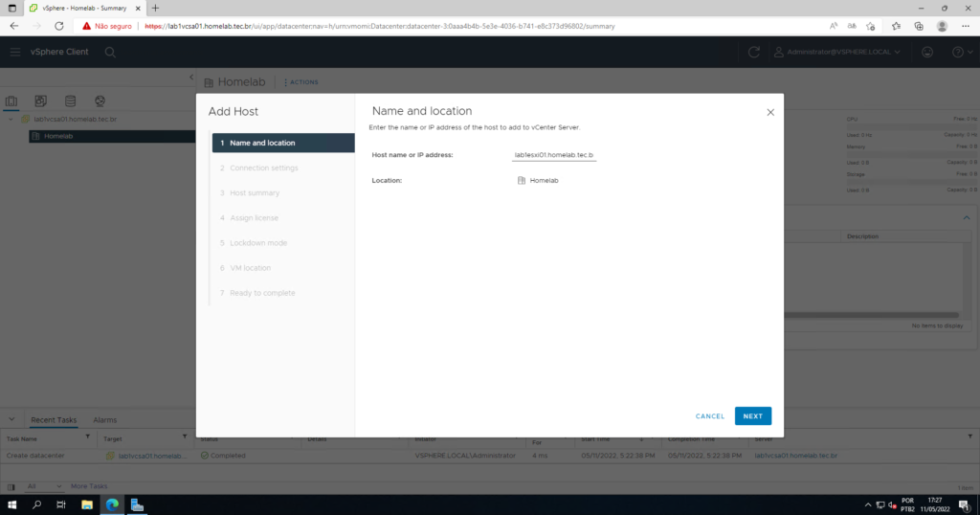The image size is (980, 515).
Task: Collapse the summary card chevron
Action: [x=967, y=218]
